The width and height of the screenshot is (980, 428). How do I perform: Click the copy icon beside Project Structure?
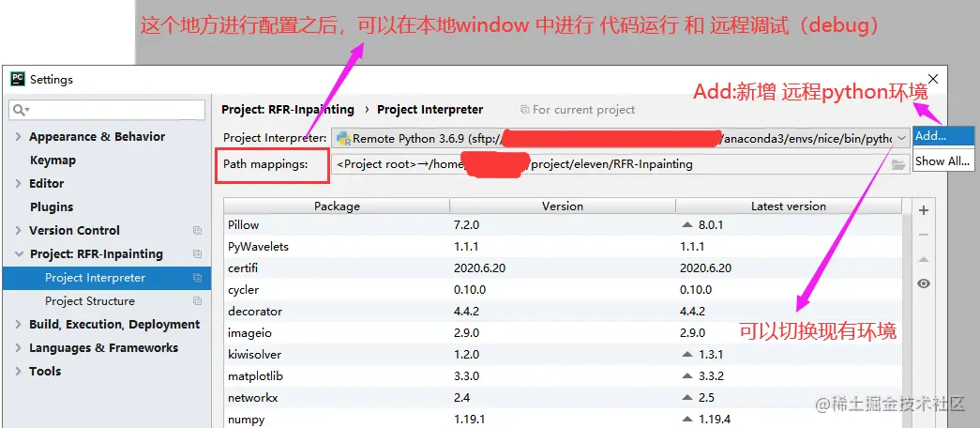point(198,301)
